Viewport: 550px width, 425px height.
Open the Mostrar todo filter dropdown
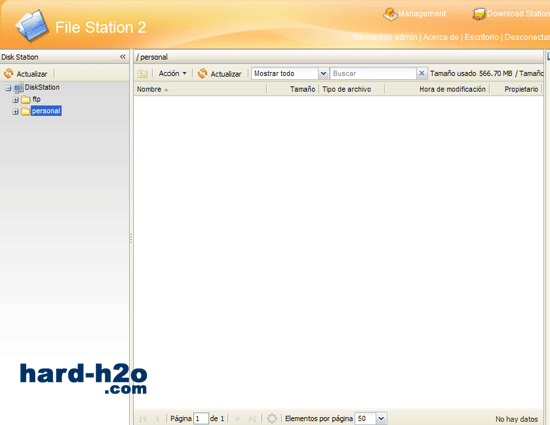coord(323,74)
